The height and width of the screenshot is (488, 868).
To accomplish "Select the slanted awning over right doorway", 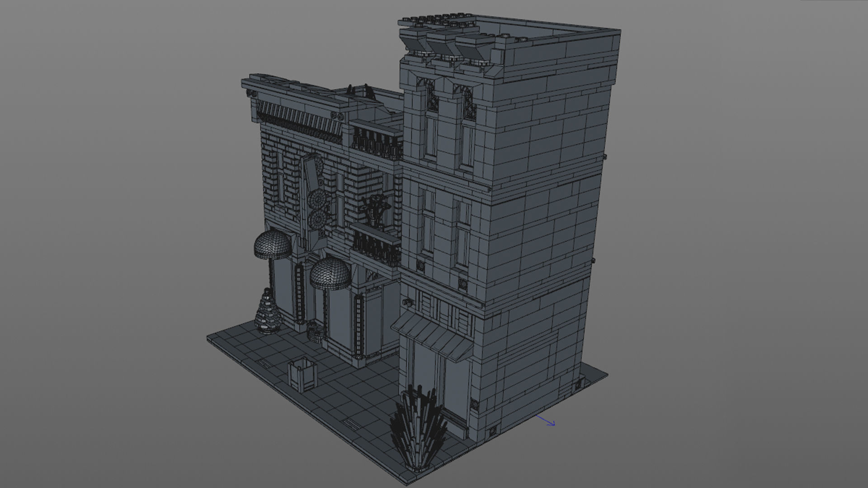I will pyautogui.click(x=432, y=337).
